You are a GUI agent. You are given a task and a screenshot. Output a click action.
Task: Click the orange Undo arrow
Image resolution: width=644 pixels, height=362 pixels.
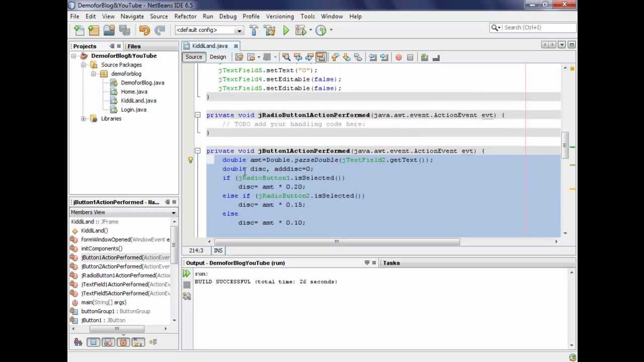pyautogui.click(x=145, y=30)
